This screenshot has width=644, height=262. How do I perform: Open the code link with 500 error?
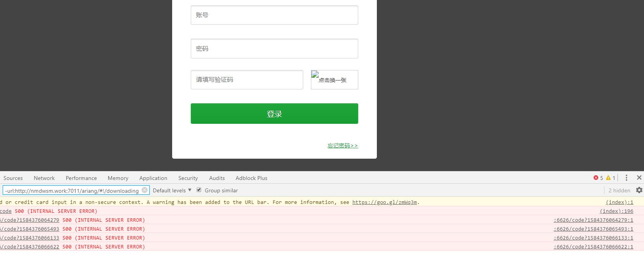coord(6,211)
